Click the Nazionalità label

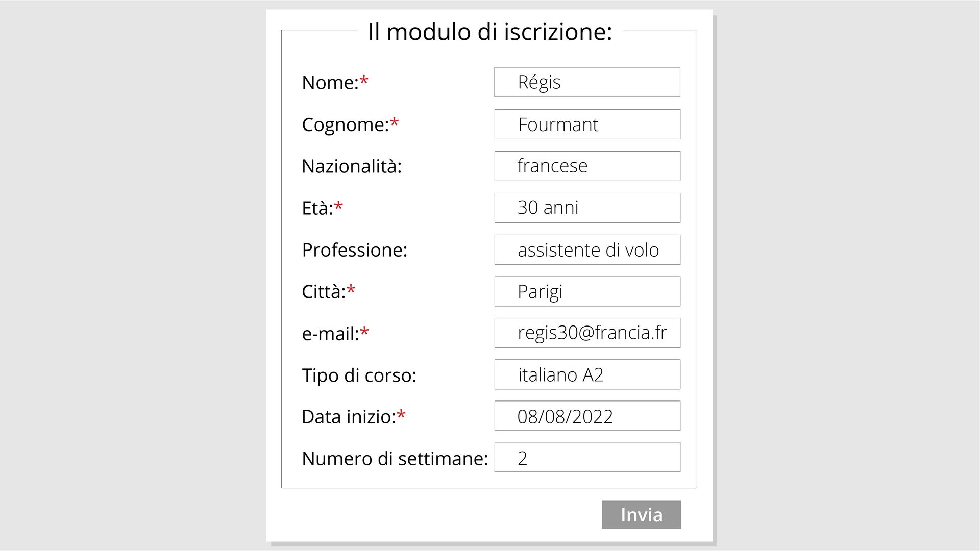352,166
